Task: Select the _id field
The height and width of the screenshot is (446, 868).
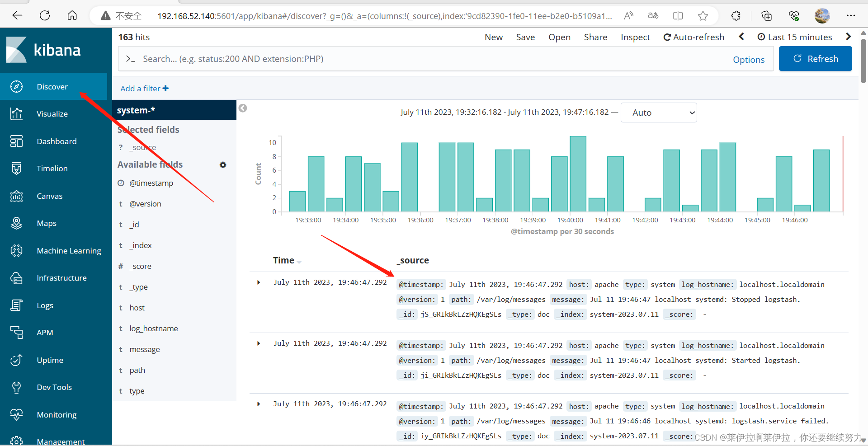Action: pyautogui.click(x=134, y=225)
